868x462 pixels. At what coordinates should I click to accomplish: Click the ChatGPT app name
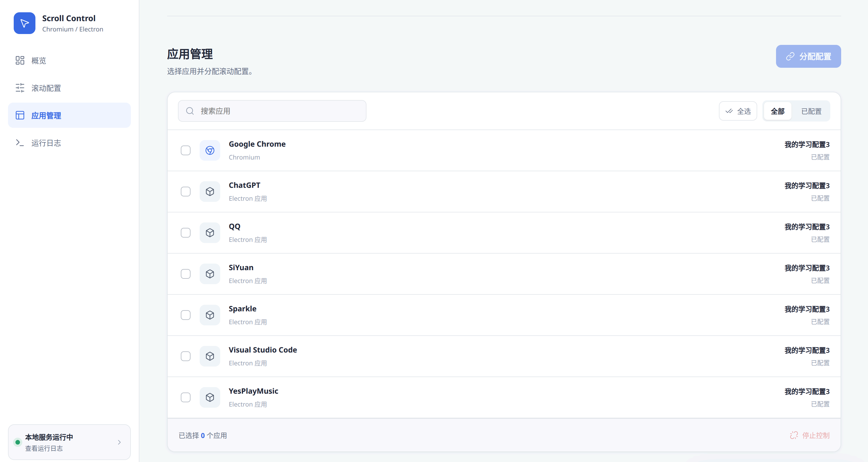click(x=244, y=185)
